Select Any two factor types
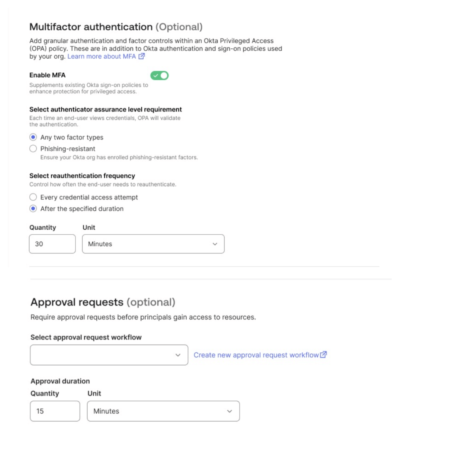476x469 pixels. point(33,137)
